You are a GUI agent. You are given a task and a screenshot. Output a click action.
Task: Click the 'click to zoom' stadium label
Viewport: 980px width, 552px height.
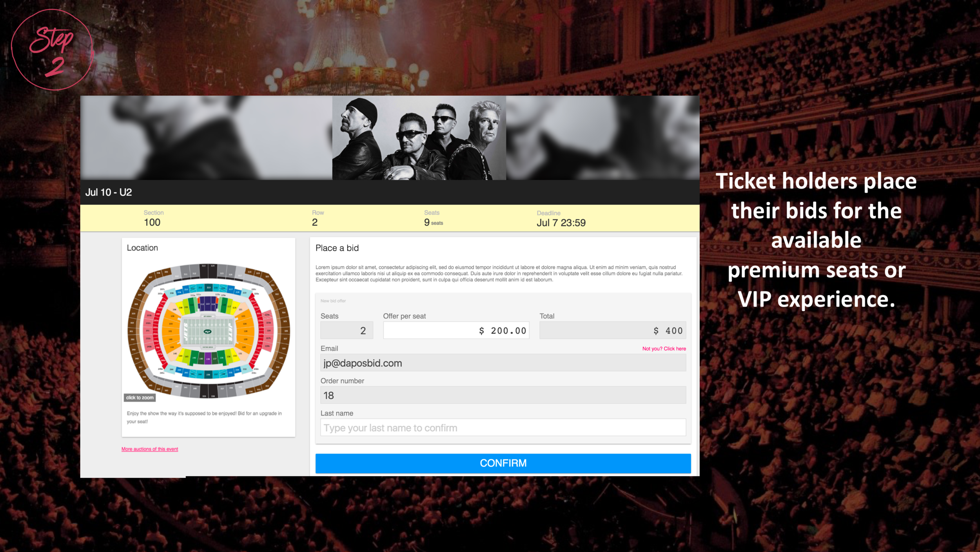(140, 398)
